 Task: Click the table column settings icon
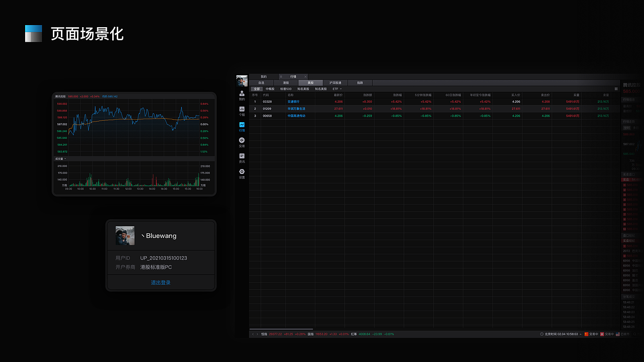[616, 89]
